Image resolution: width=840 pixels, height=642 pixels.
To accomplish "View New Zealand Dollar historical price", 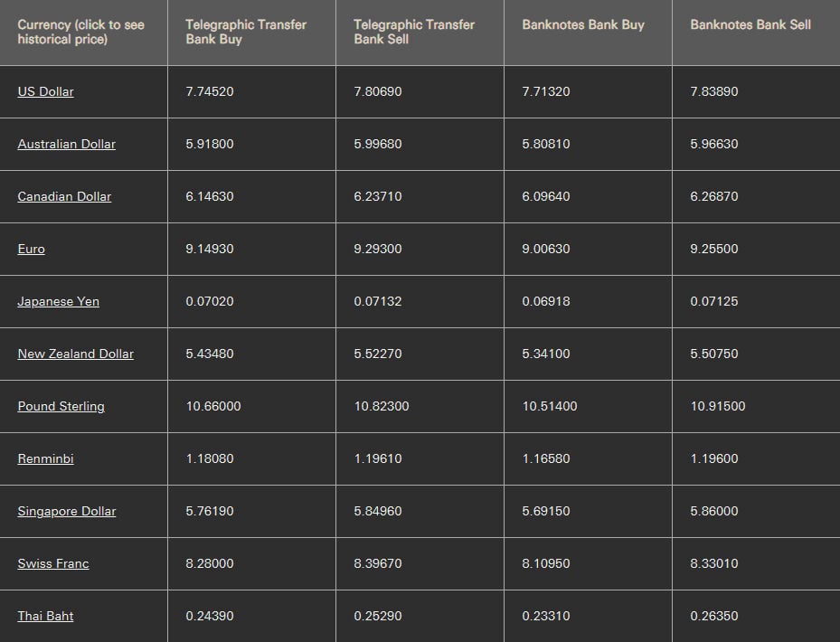I will 75,354.
